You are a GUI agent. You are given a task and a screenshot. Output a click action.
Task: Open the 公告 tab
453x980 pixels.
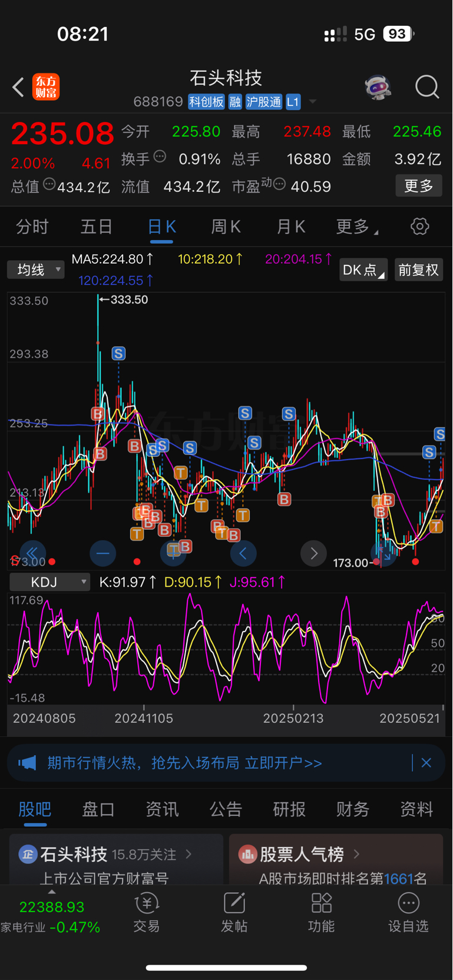[x=226, y=809]
